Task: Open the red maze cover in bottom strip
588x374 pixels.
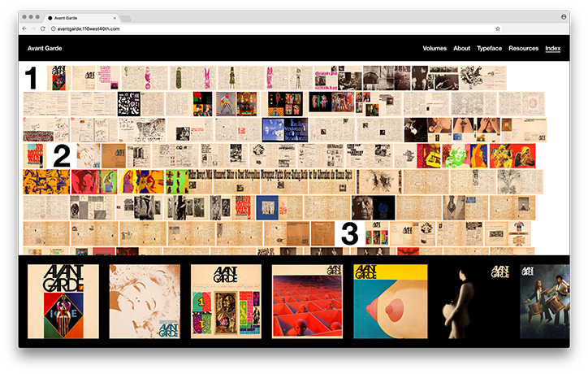Action: pos(307,301)
